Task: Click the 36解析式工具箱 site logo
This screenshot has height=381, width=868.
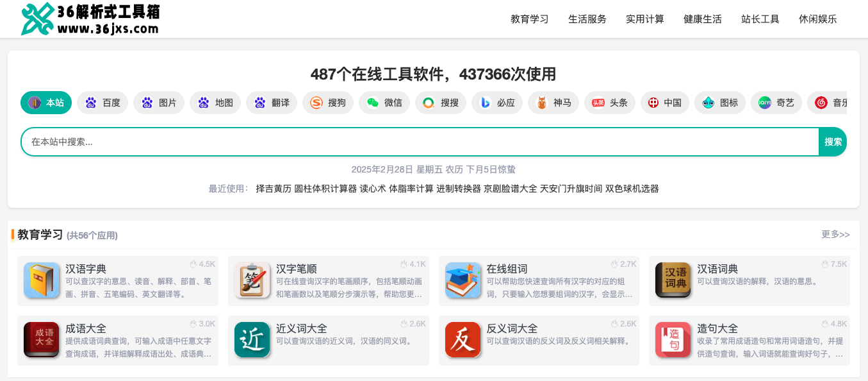Action: pyautogui.click(x=90, y=19)
